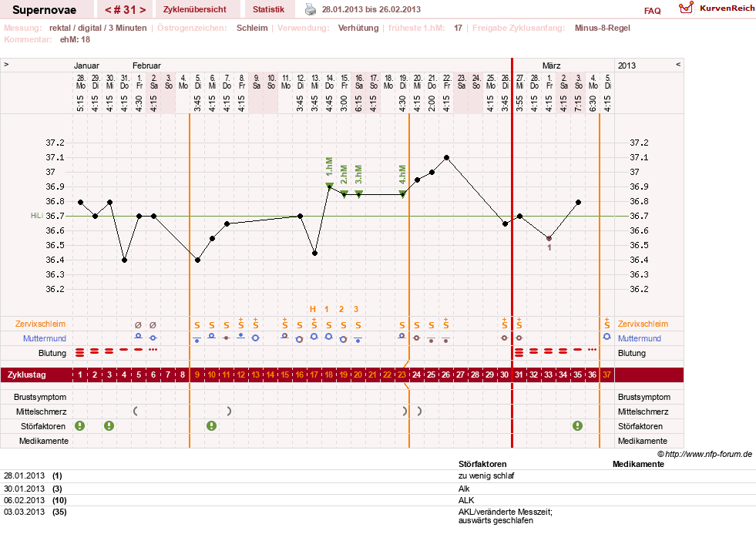Click the 4.hM green triangle marker

[x=402, y=193]
